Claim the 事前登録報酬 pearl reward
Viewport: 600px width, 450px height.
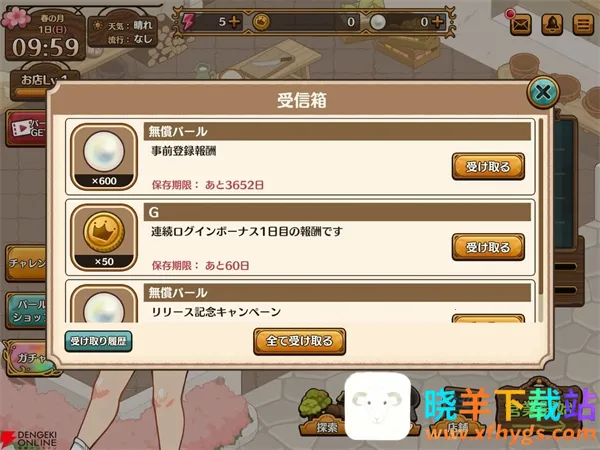(488, 166)
